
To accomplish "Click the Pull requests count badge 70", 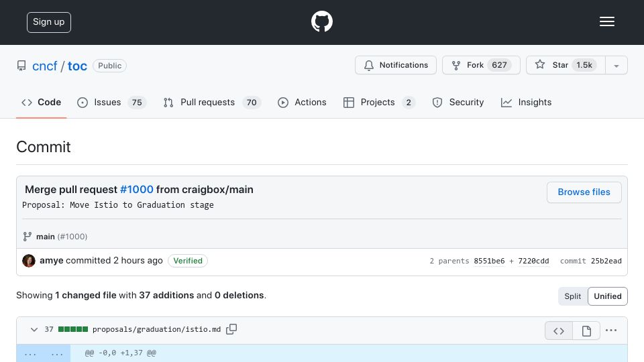I will (x=252, y=102).
